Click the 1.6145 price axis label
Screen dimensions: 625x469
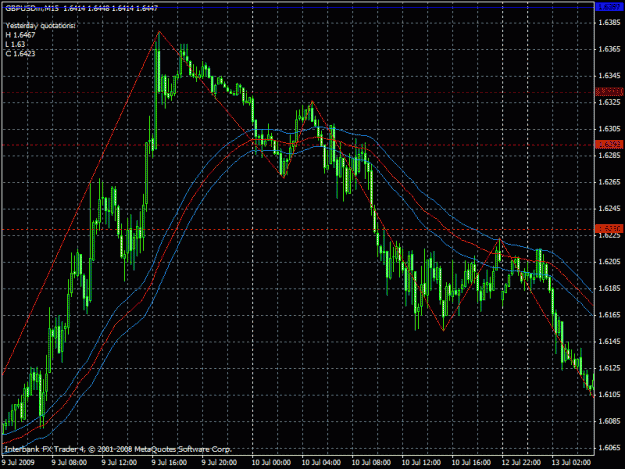coord(609,341)
